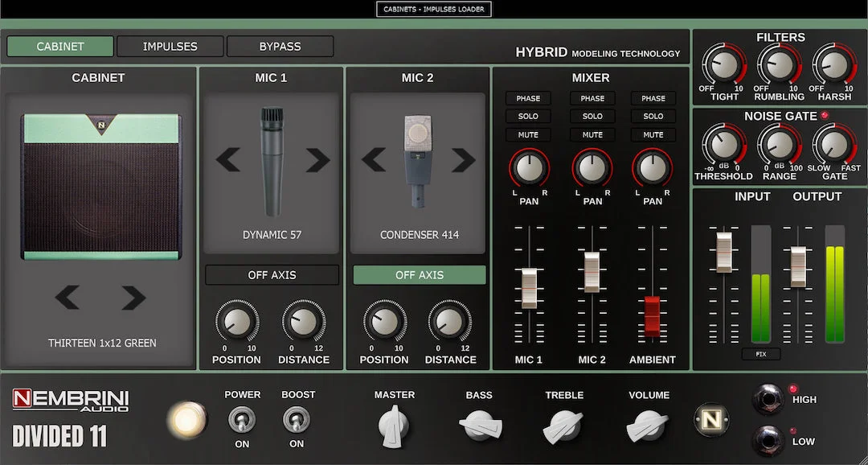Viewport: 868px width, 465px height.
Task: Mute the MIC 2 channel
Action: (592, 134)
